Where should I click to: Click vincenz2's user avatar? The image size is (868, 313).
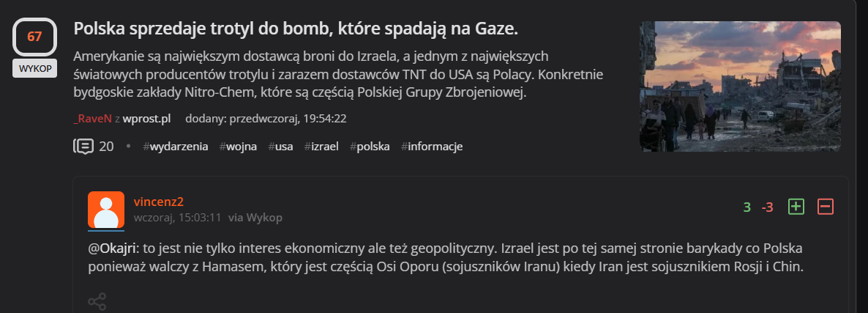106,210
